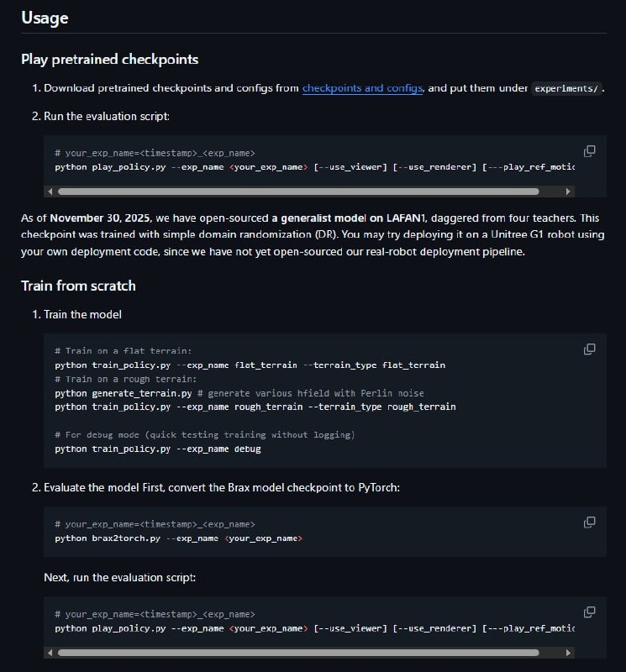Viewport: 626px width, 672px height.
Task: Copy the train_policy.py terrain code block
Action: point(590,349)
